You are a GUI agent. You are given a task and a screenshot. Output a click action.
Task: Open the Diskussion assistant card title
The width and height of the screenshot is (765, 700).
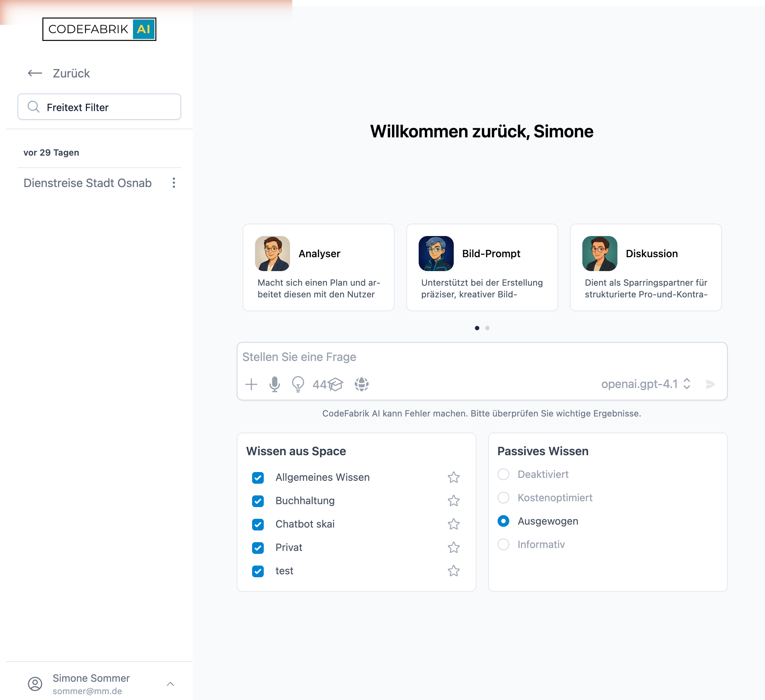[x=651, y=254]
